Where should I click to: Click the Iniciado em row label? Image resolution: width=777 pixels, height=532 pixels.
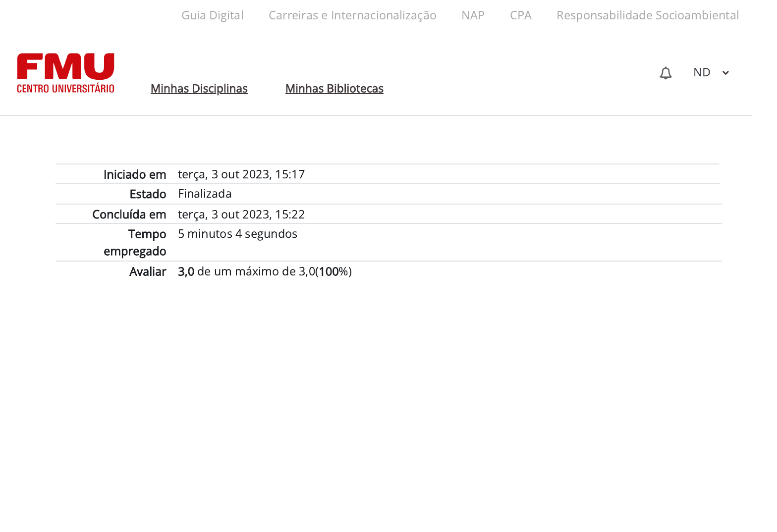coord(134,174)
